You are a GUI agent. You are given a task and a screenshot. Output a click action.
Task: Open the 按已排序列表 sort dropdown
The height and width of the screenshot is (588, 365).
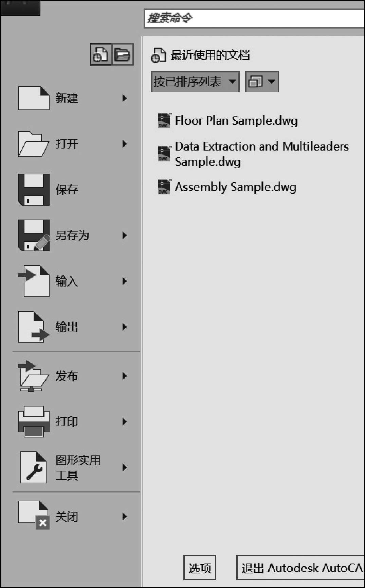195,82
